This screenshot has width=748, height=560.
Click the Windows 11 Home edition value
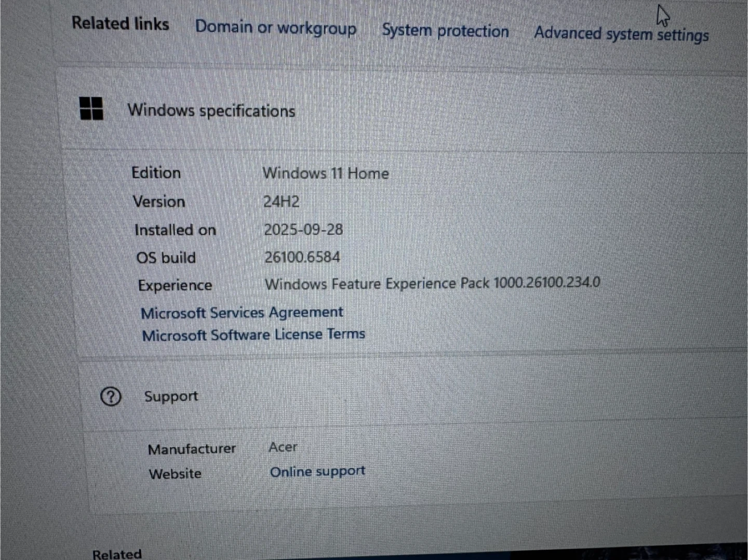coord(326,174)
